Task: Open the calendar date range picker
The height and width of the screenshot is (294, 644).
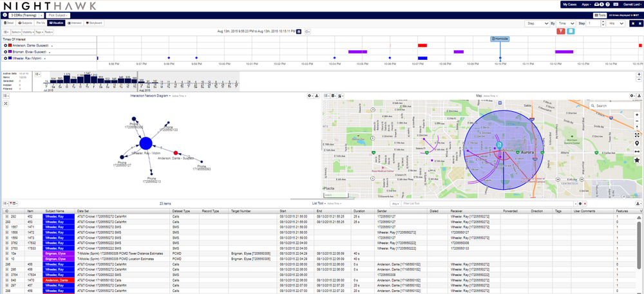Action: (x=299, y=31)
